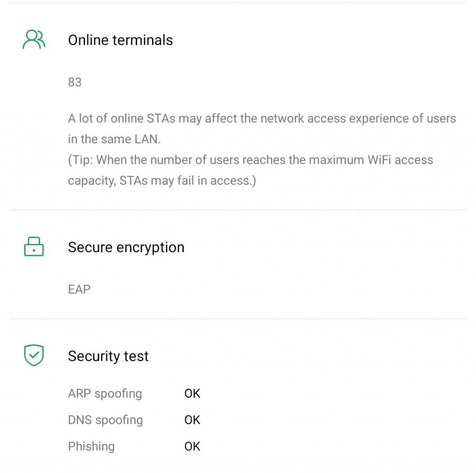Tap the EAP encryption value
The height and width of the screenshot is (473, 476).
pyautogui.click(x=79, y=289)
